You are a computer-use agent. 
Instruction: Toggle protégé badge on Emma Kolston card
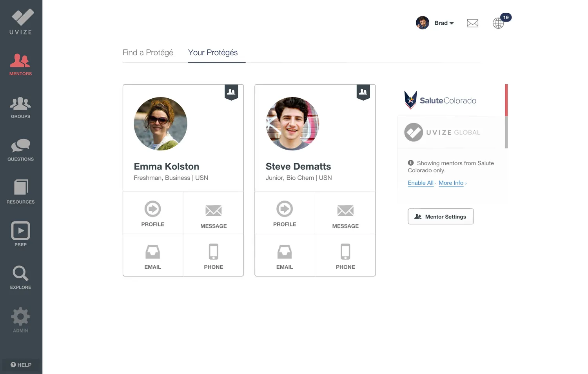[x=231, y=92]
